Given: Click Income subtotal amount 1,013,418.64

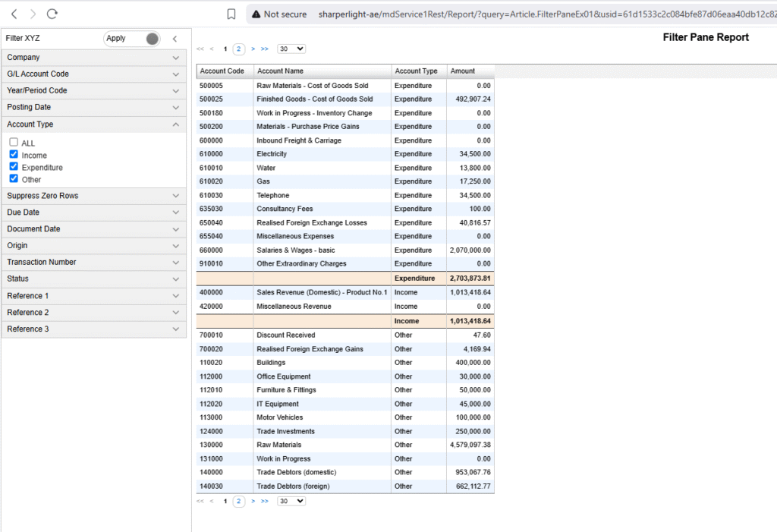Looking at the screenshot, I should [470, 321].
